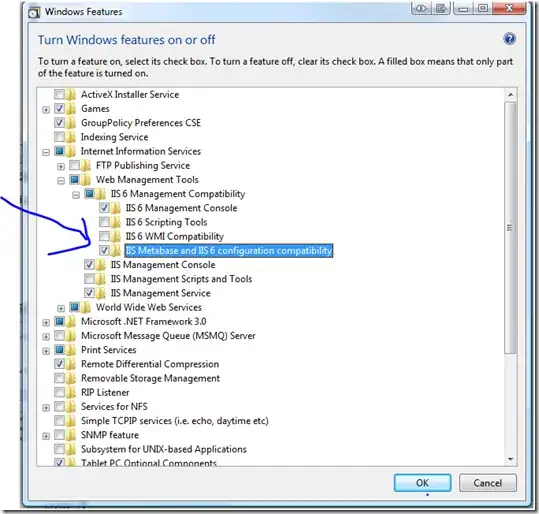This screenshot has width=539, height=514.
Task: Enable the ActiveX Installer Service checkbox
Action: 59,94
